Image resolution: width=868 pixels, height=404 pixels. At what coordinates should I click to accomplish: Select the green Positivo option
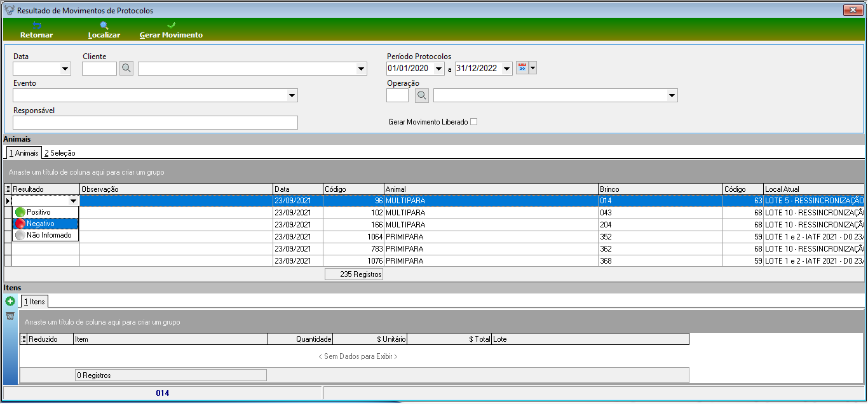pos(46,212)
